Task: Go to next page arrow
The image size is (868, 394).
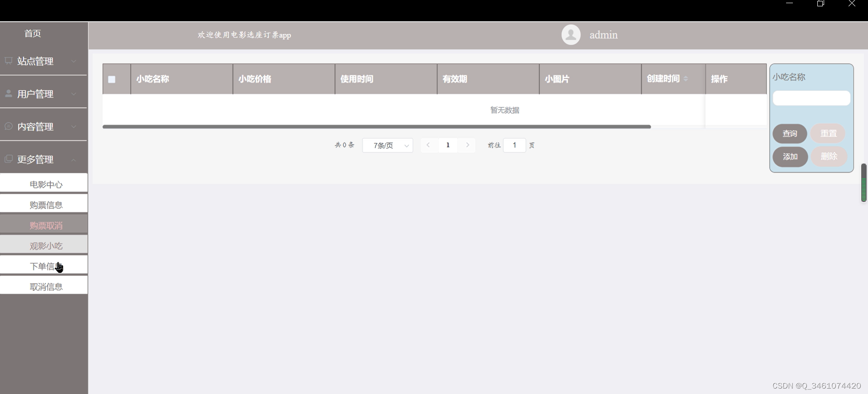Action: 467,145
